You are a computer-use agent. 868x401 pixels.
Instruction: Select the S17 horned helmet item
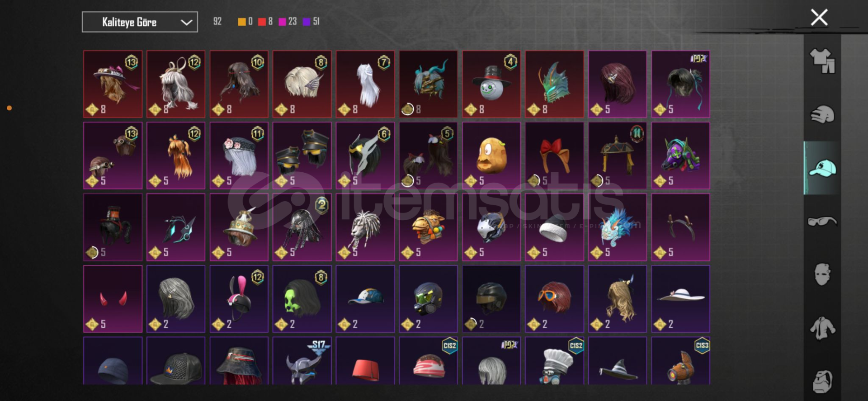tap(302, 361)
